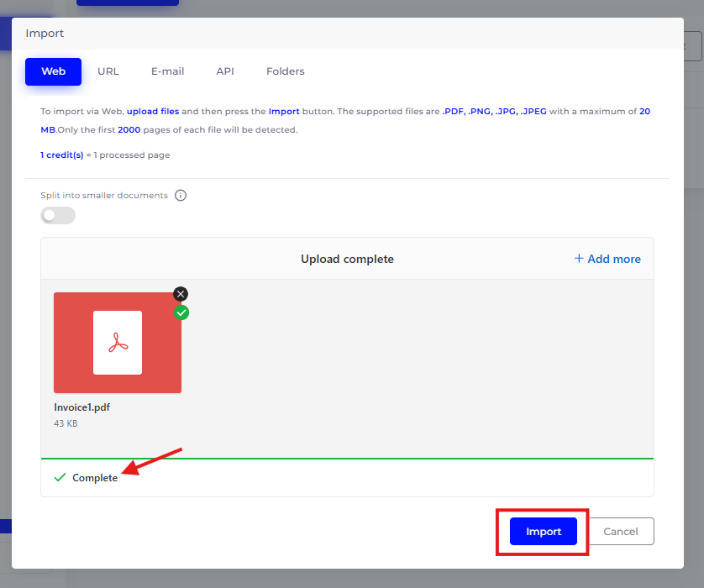Click the Complete status label

click(x=95, y=478)
